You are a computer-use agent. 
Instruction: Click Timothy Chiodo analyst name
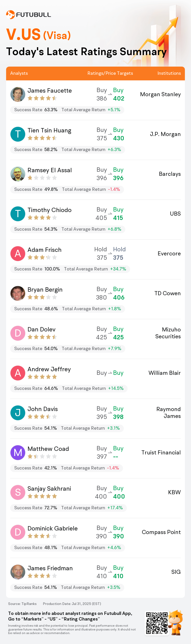[49, 210]
